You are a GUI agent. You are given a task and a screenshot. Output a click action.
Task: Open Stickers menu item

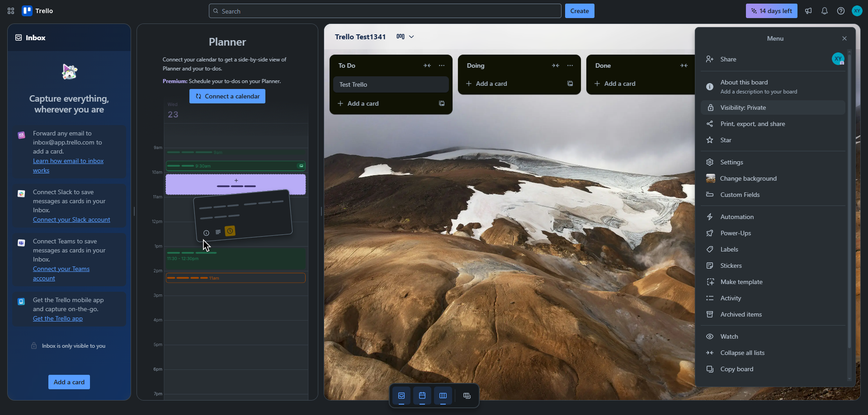[773, 266]
